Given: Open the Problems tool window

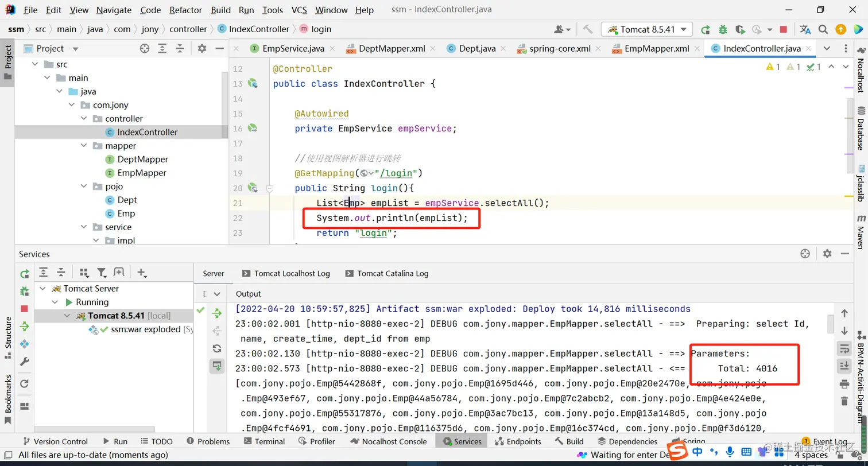Looking at the screenshot, I should 208,441.
